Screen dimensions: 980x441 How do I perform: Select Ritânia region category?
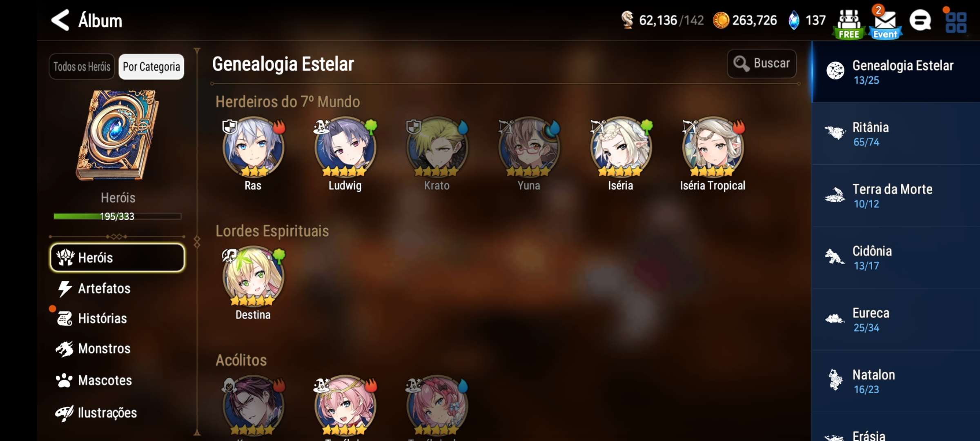coord(896,134)
